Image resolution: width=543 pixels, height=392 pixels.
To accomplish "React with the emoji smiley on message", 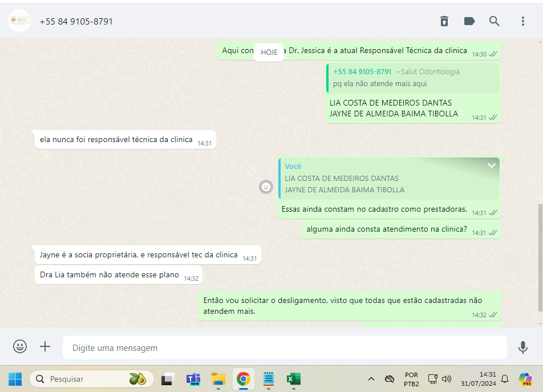I will (266, 187).
